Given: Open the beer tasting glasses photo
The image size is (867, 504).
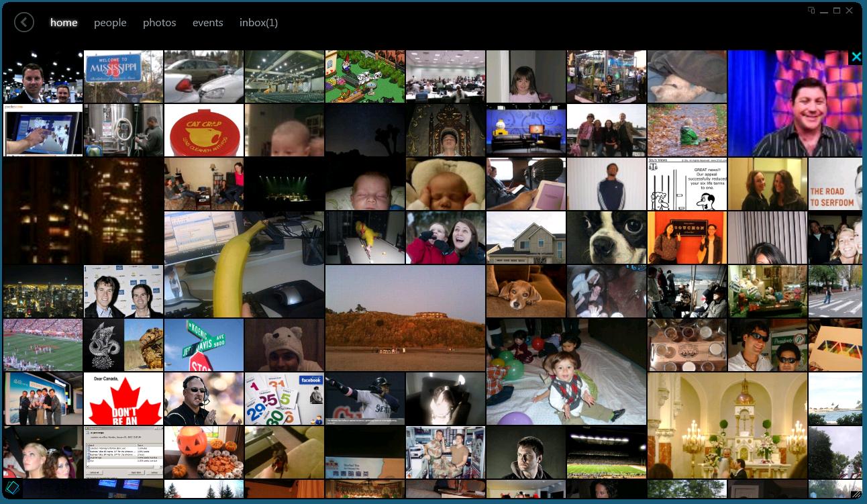Looking at the screenshot, I should click(x=687, y=345).
